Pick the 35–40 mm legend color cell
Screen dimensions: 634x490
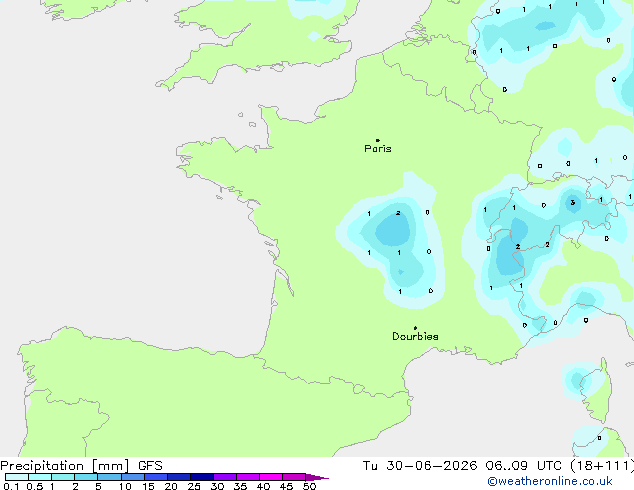point(248,477)
